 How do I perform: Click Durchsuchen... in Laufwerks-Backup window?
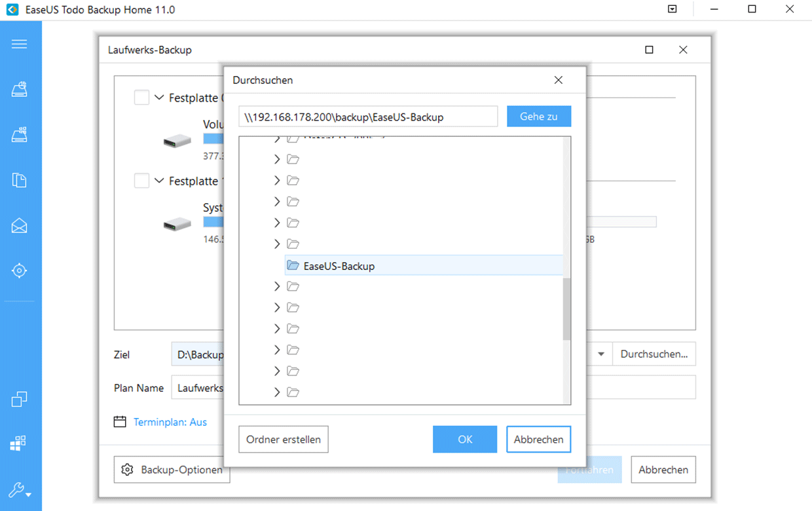coord(654,354)
